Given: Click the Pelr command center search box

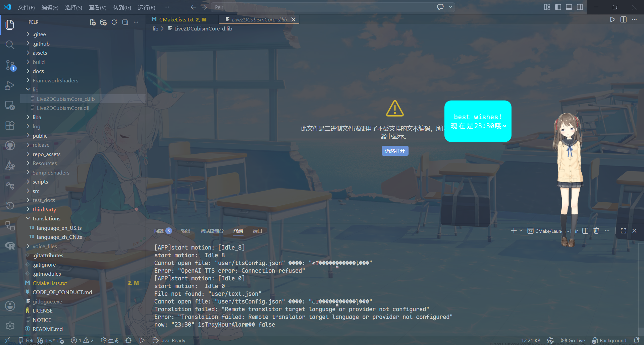Looking at the screenshot, I should click(322, 7).
